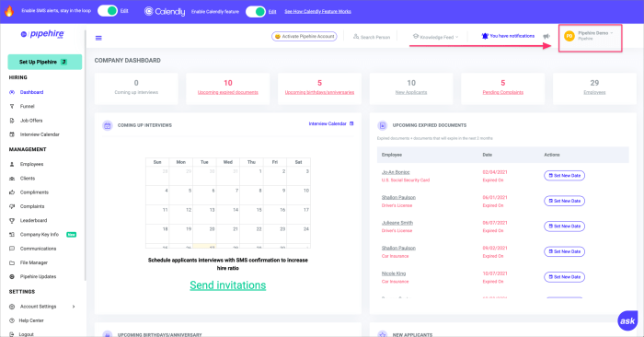This screenshot has height=337, width=644.
Task: Click the Pipehire Updates icon
Action: point(12,276)
